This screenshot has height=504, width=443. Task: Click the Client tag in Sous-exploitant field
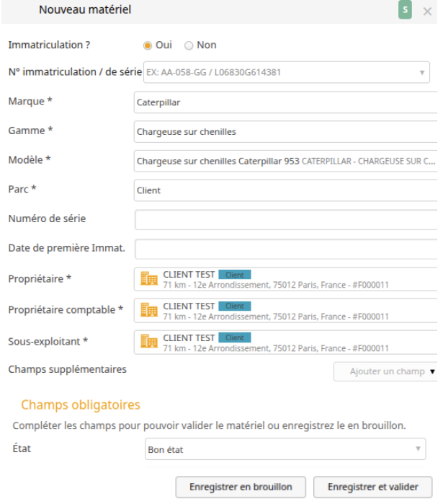click(x=235, y=337)
